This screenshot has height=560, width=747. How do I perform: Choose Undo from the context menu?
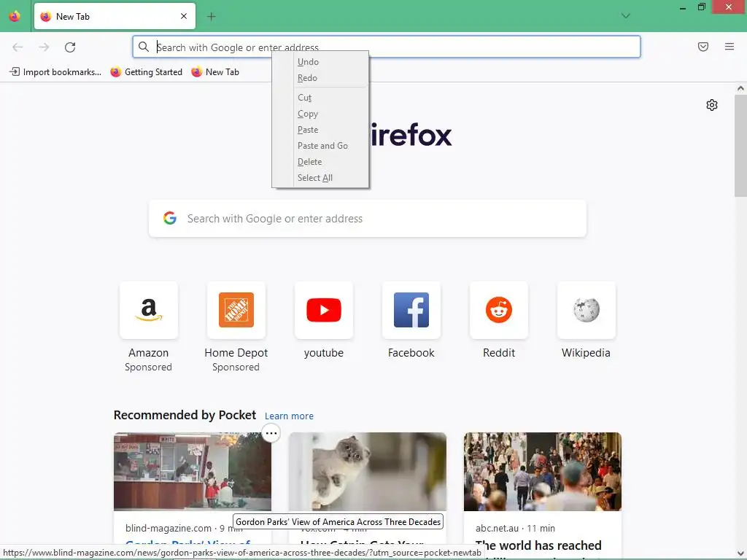320,62
